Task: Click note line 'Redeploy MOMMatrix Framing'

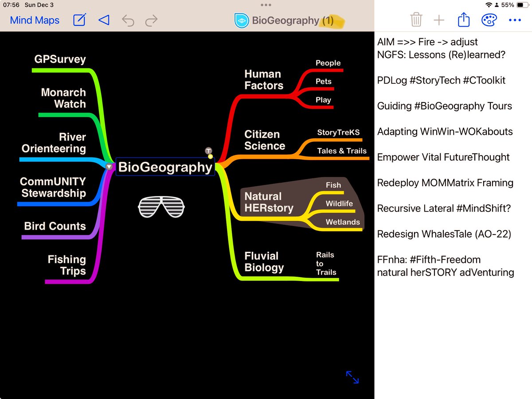Action: click(445, 183)
